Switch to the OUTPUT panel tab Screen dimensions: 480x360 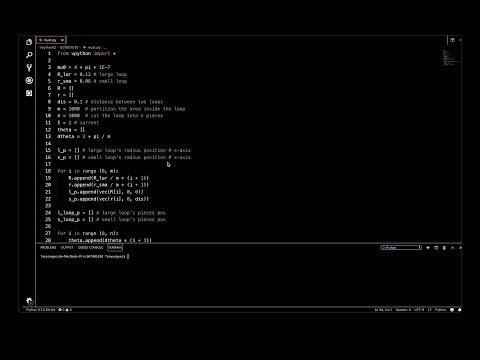[67, 248]
